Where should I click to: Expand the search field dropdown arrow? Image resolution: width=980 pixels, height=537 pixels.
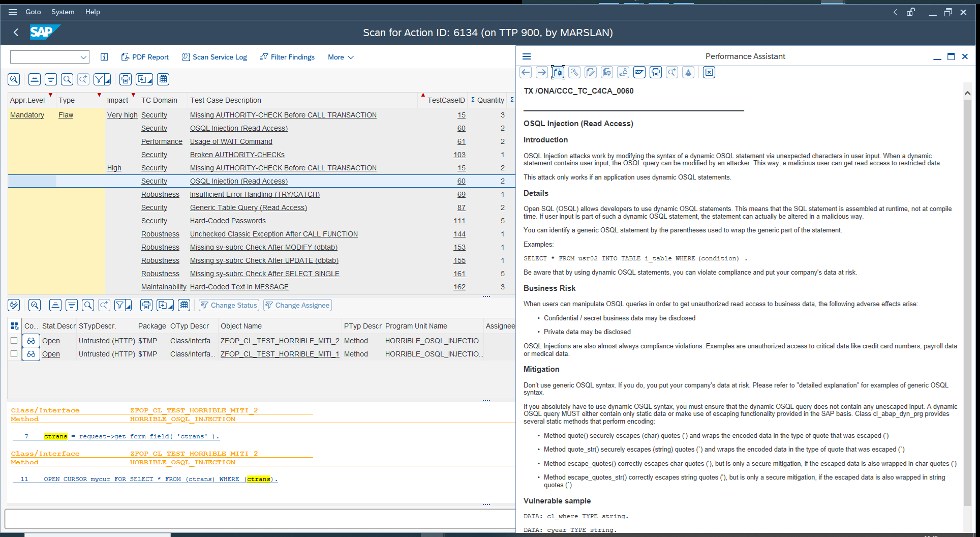(84, 57)
